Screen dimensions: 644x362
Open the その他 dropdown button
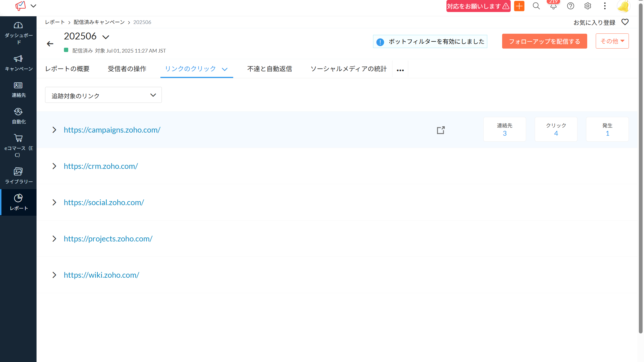pyautogui.click(x=612, y=41)
